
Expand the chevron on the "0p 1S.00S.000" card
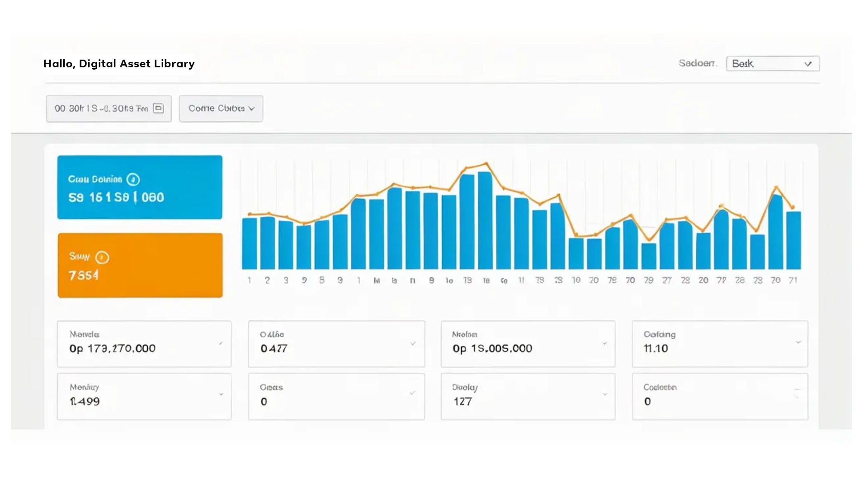604,343
